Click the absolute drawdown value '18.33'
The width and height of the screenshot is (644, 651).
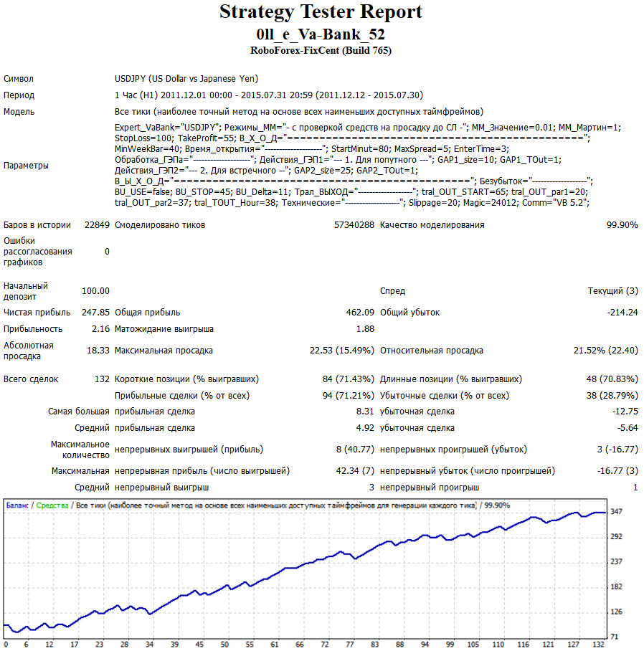coord(98,351)
